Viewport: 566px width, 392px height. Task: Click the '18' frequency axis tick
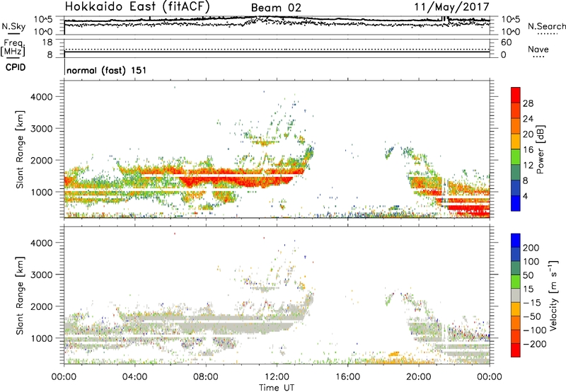pos(47,42)
